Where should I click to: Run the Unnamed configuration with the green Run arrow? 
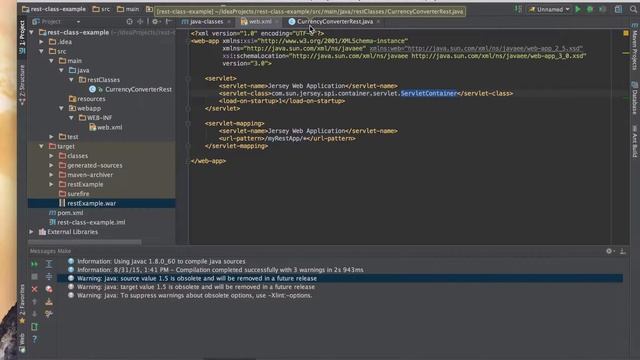pos(578,9)
